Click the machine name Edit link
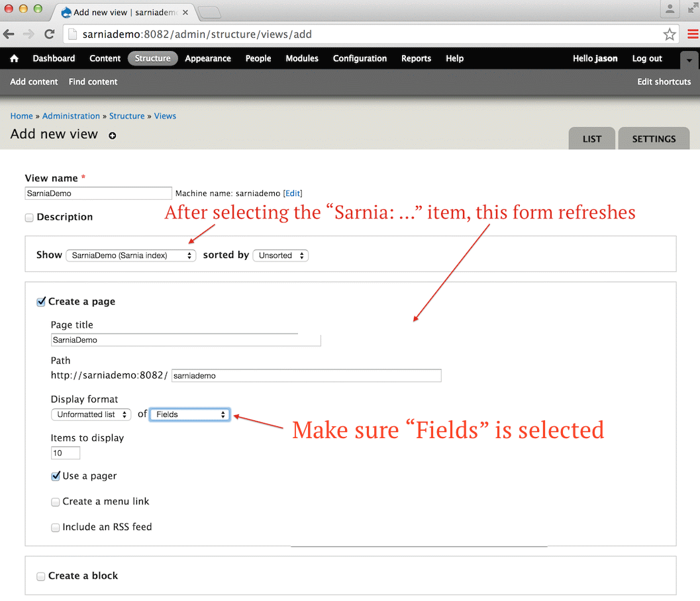Image resolution: width=700 pixels, height=601 pixels. (293, 194)
